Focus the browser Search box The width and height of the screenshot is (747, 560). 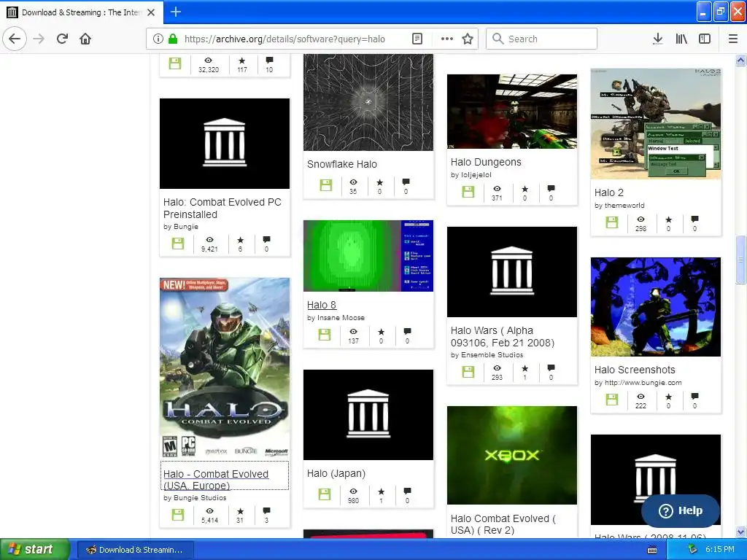(542, 39)
